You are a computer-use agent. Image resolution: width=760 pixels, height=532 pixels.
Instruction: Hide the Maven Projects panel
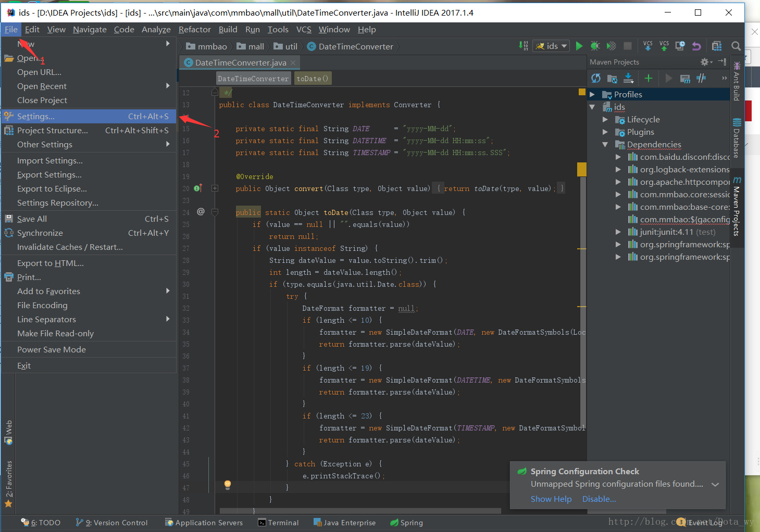tap(722, 62)
